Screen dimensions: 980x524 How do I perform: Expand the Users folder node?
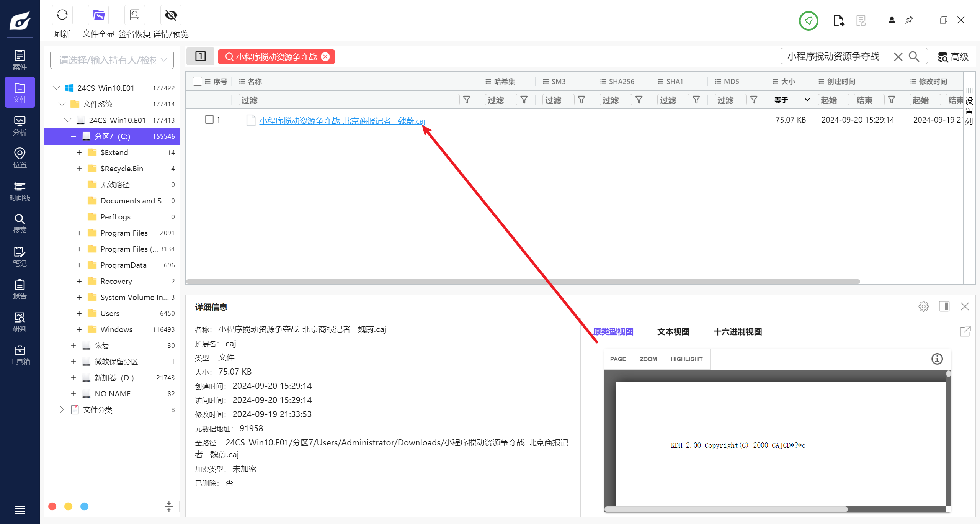click(x=79, y=313)
